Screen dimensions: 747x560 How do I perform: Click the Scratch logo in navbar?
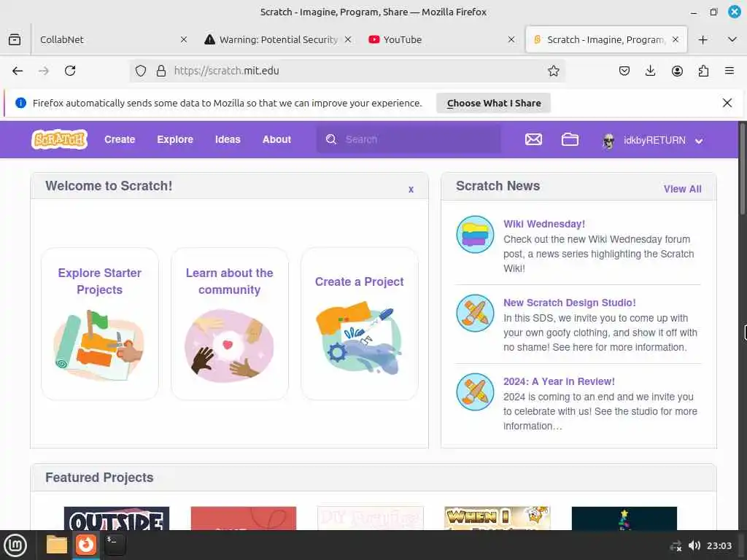60,139
